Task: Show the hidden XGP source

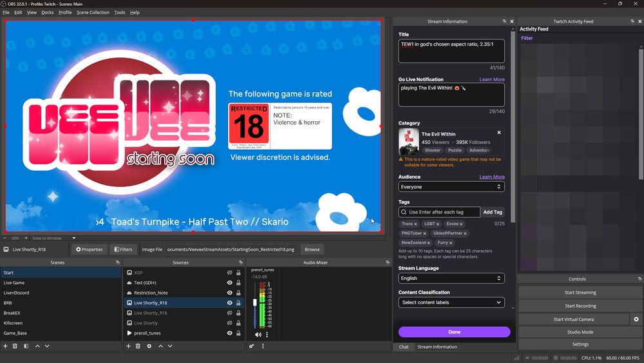Action: [x=230, y=273]
